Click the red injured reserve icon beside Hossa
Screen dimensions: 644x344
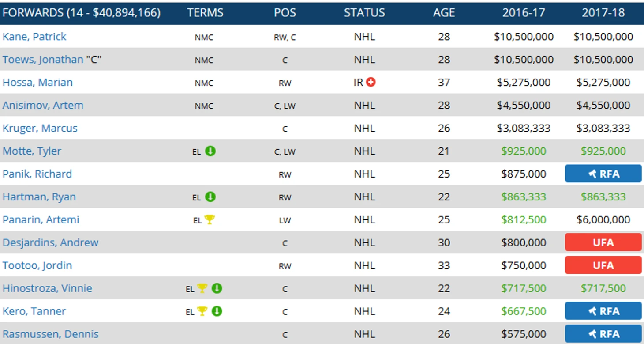[371, 82]
